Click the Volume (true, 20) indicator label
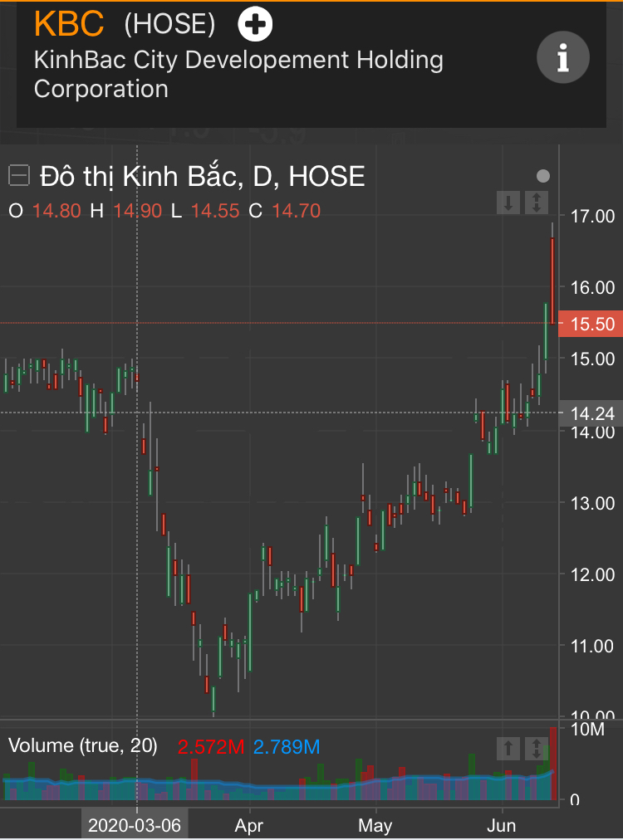The image size is (623, 840). [x=83, y=745]
